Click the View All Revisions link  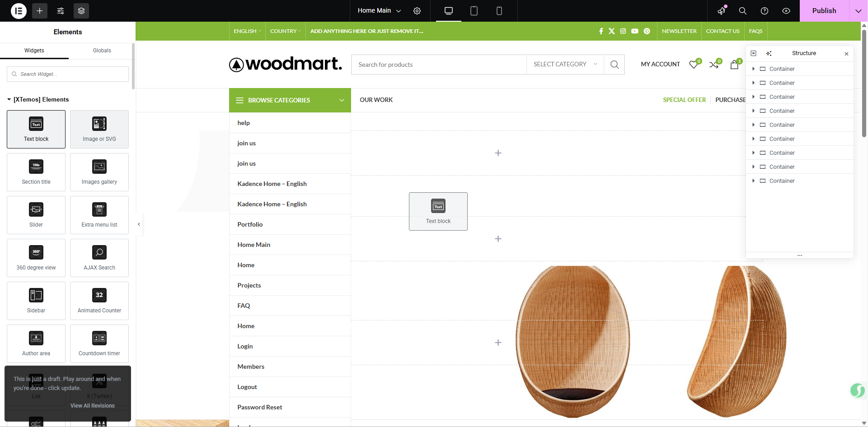click(x=93, y=405)
